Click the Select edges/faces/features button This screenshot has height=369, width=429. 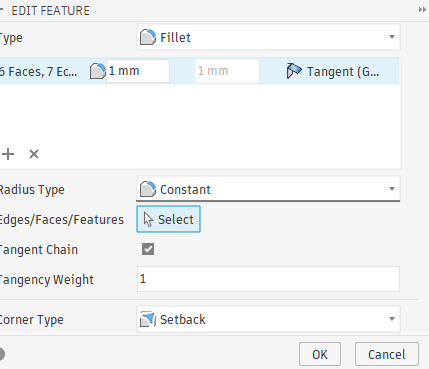pyautogui.click(x=168, y=219)
